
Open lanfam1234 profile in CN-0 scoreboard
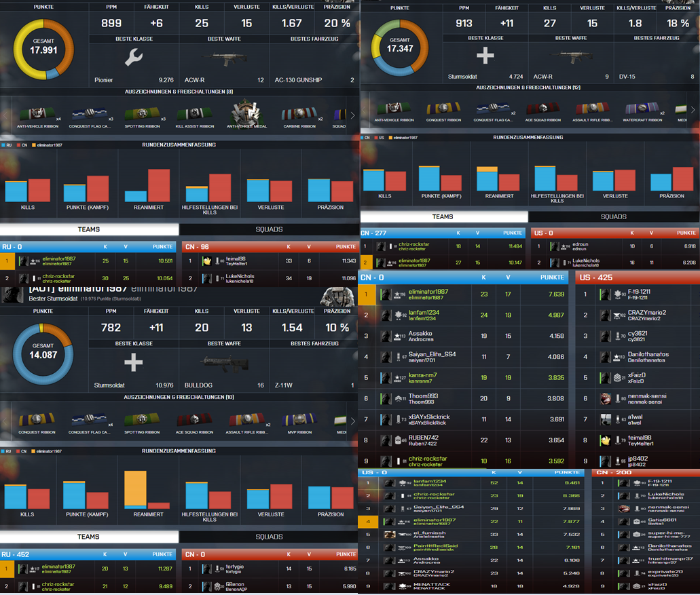pyautogui.click(x=424, y=315)
